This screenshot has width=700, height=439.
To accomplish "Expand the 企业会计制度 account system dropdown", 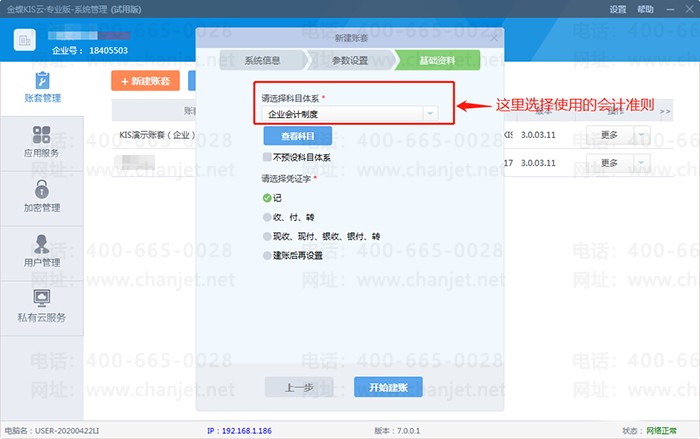I will coord(430,114).
